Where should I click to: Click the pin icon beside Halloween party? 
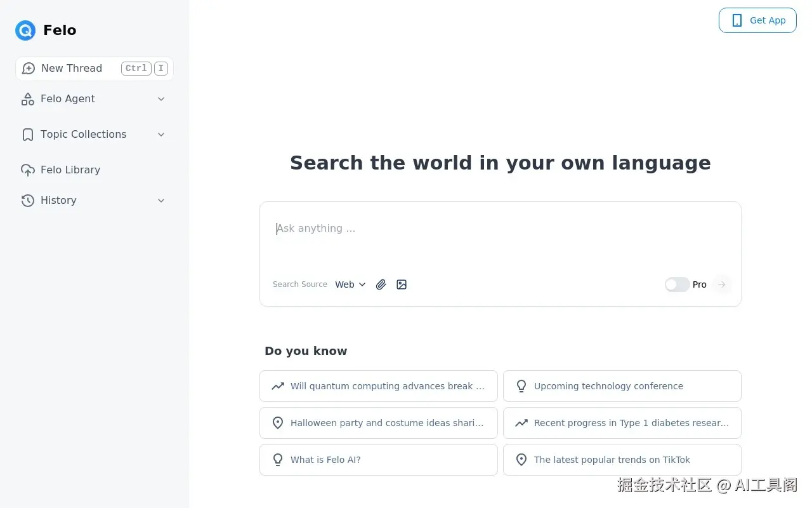[278, 423]
